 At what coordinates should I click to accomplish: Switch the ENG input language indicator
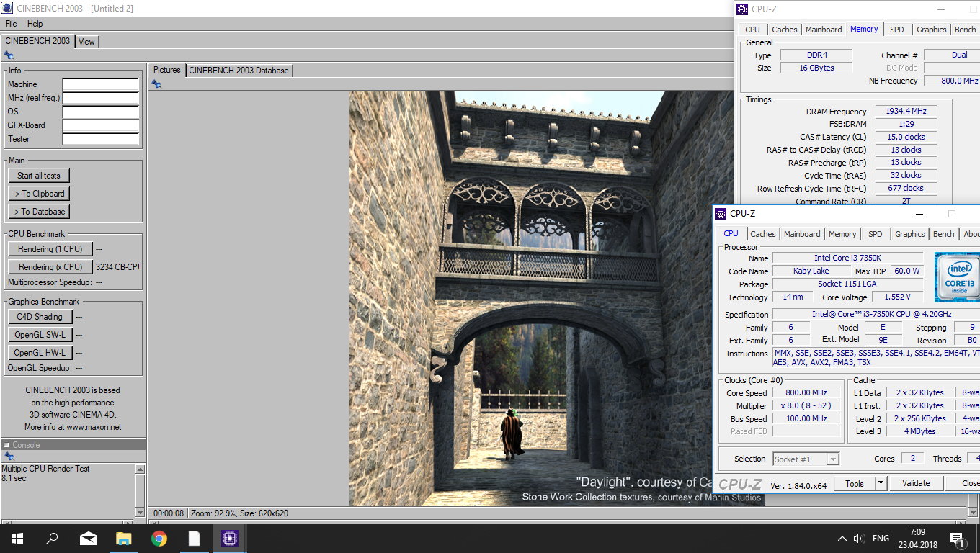[x=881, y=539]
